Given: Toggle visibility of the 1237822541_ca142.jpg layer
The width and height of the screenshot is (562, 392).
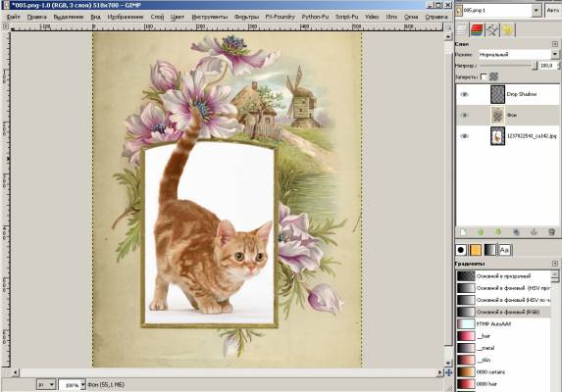Looking at the screenshot, I should [464, 136].
